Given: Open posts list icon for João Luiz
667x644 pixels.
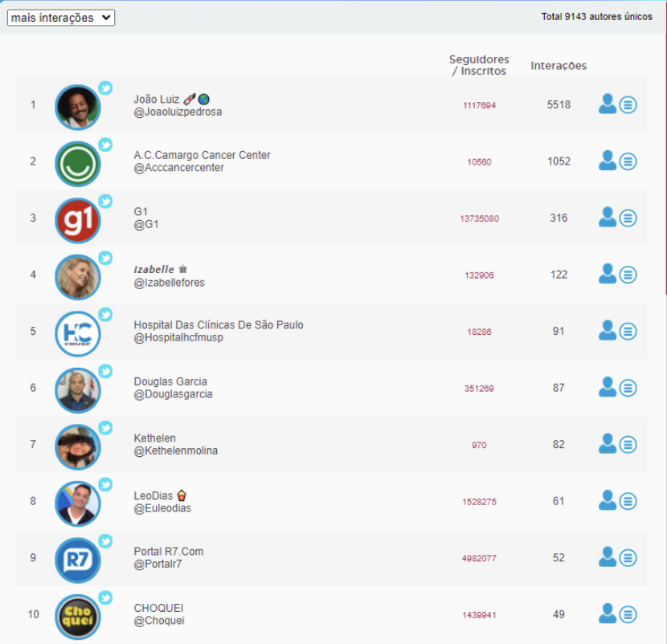Looking at the screenshot, I should pos(628,104).
